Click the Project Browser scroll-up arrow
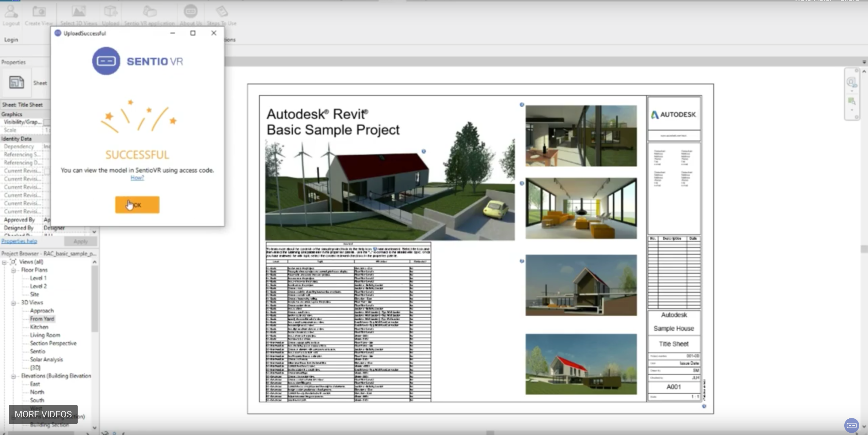The width and height of the screenshot is (868, 435). pos(95,262)
